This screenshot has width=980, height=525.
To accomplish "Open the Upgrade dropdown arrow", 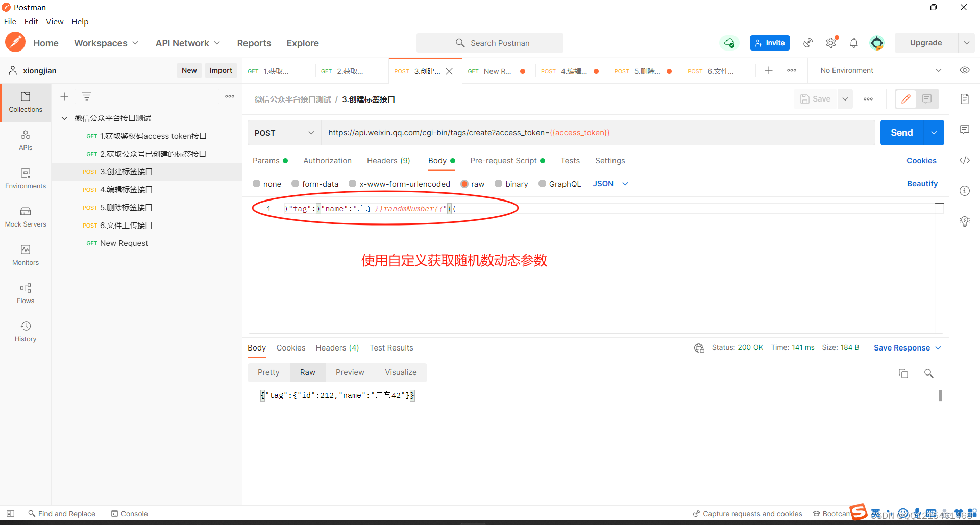I will (x=967, y=43).
